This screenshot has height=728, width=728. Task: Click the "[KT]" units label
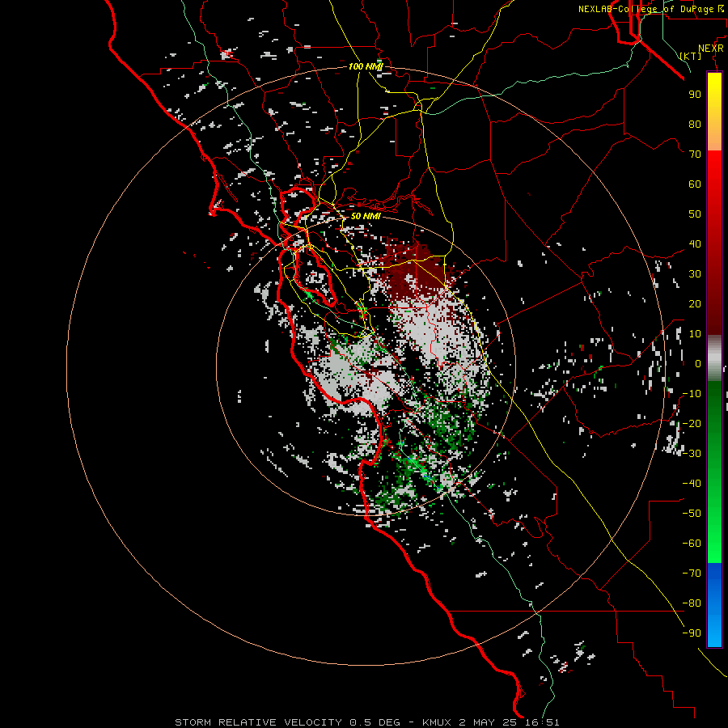click(691, 56)
